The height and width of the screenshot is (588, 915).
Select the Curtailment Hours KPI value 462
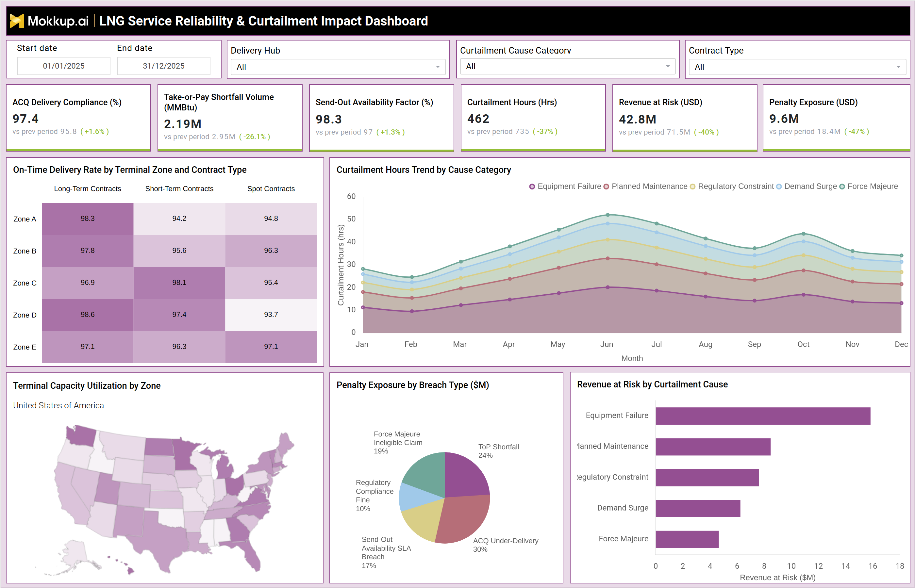478,119
